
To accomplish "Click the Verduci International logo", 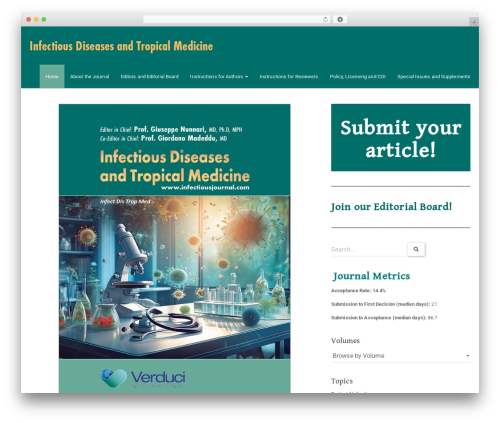I will (143, 379).
